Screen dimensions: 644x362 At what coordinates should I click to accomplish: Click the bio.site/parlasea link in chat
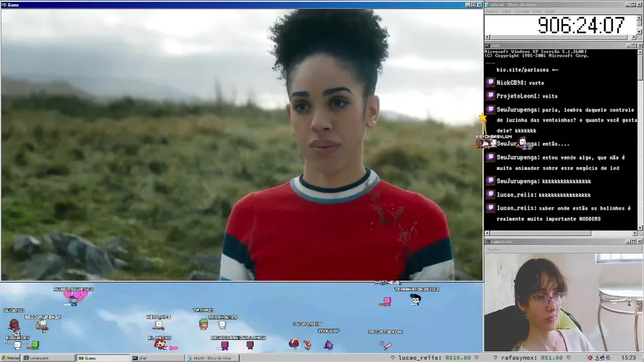(x=523, y=70)
